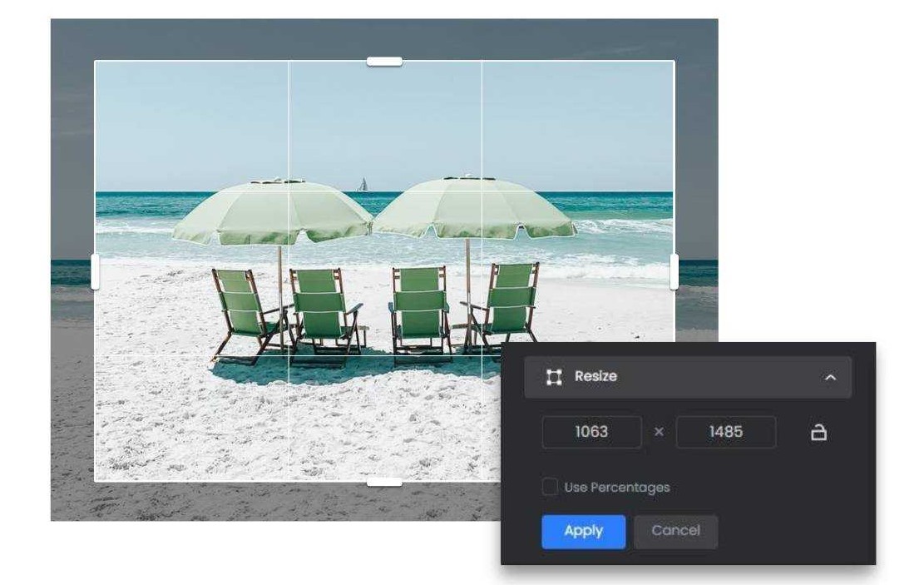
Task: Click the height field showing 1485
Action: (725, 433)
